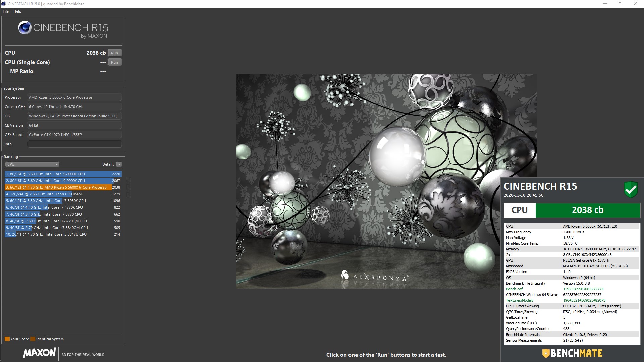The width and height of the screenshot is (644, 362).
Task: Click the OS field Windows 8 value
Action: (74, 116)
